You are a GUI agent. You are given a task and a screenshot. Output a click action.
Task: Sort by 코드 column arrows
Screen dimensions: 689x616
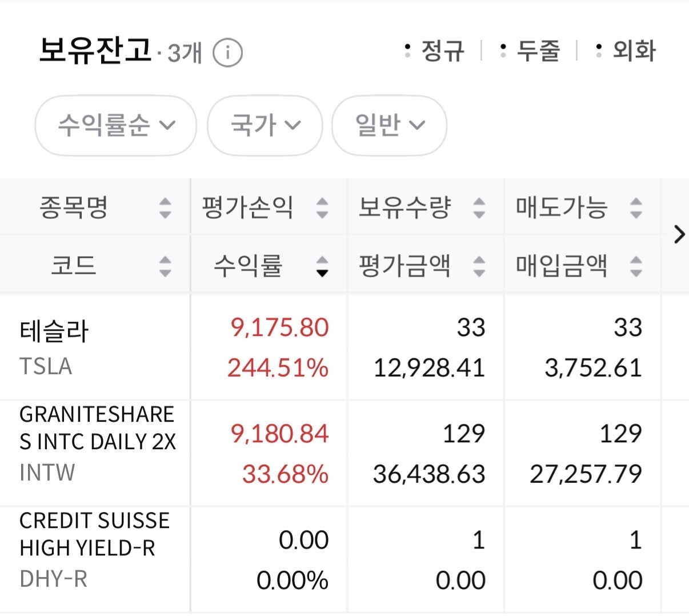pyautogui.click(x=165, y=266)
